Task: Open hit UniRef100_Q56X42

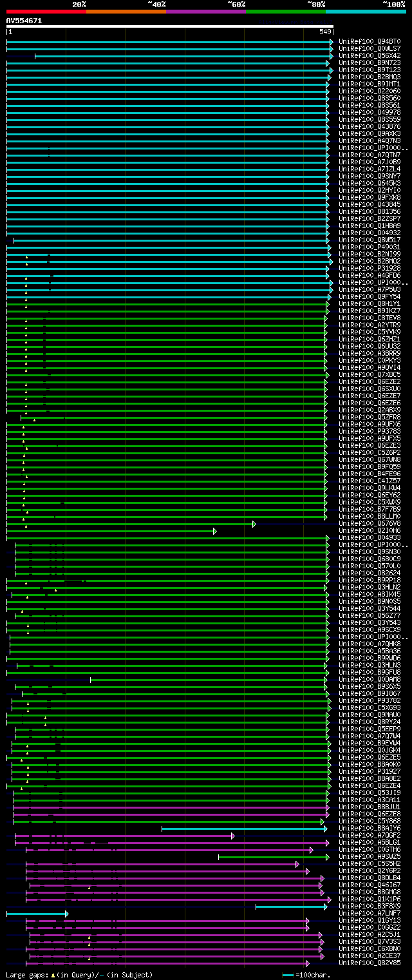Action: pyautogui.click(x=370, y=55)
